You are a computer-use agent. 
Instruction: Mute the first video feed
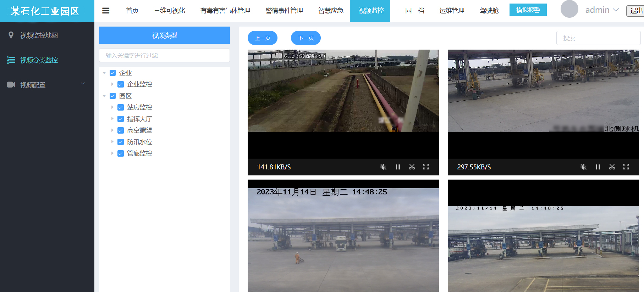[x=383, y=167]
